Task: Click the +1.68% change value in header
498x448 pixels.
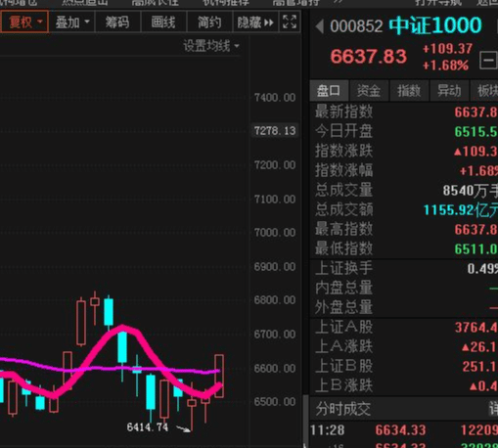Action: coord(445,66)
